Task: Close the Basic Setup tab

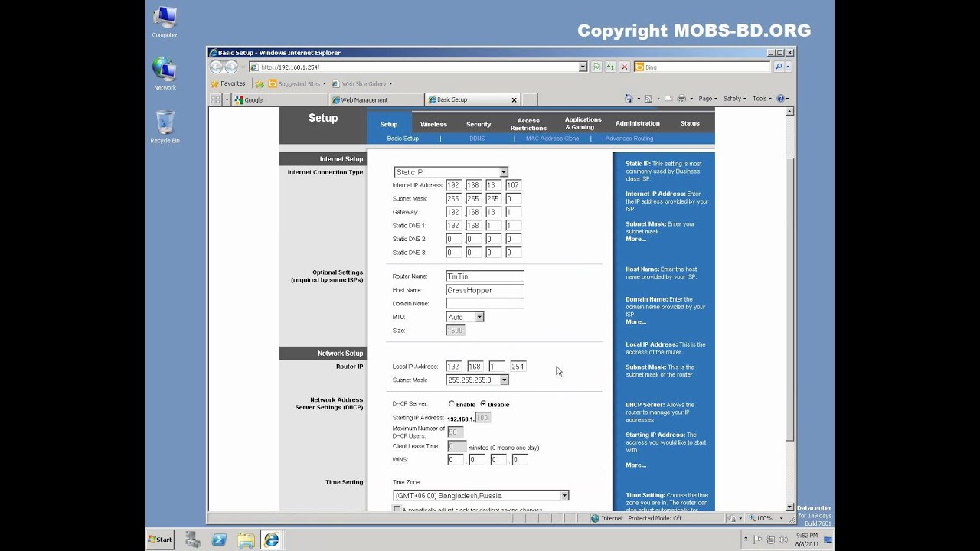Action: (514, 99)
